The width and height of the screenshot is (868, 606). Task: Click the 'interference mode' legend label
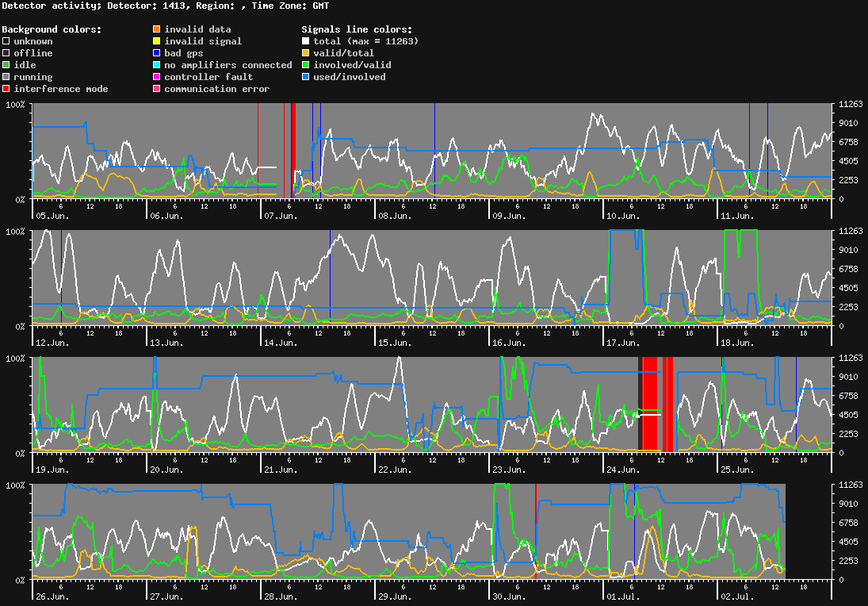point(61,89)
